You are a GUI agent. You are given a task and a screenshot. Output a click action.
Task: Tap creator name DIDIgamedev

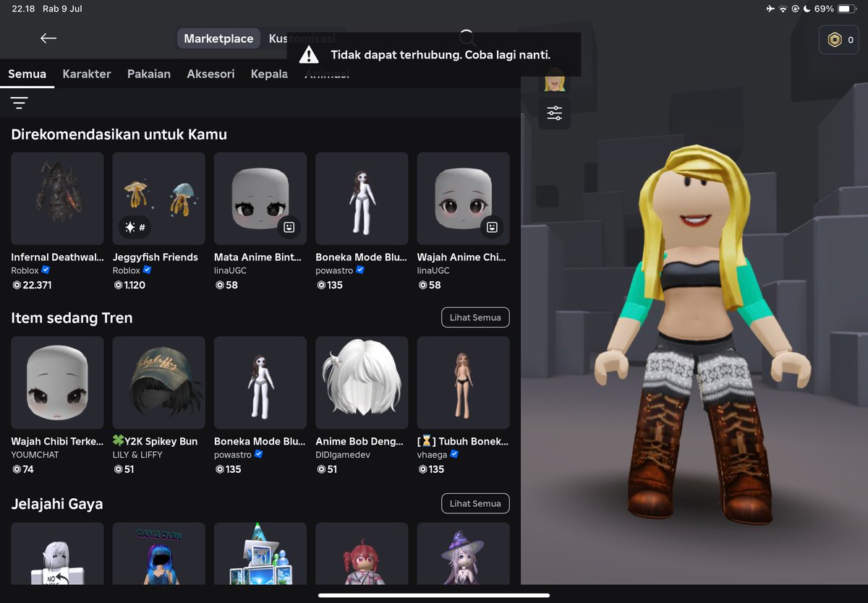click(x=341, y=455)
